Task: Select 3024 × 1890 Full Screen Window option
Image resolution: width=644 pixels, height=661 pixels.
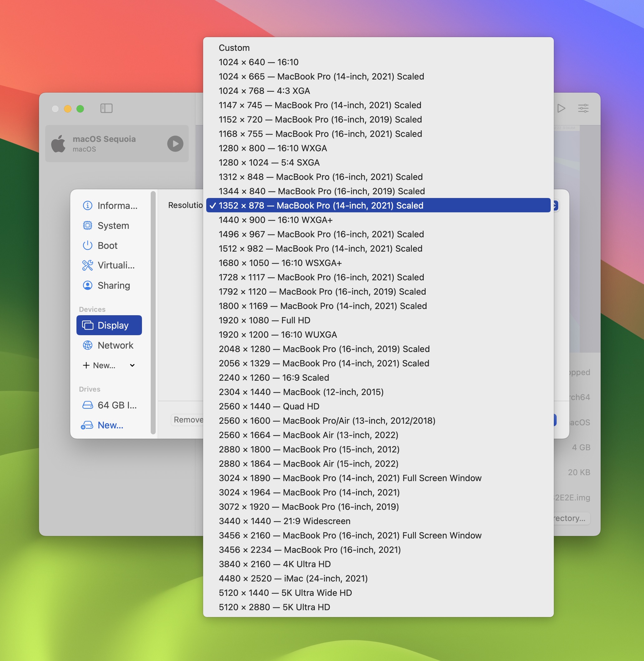Action: pyautogui.click(x=378, y=478)
